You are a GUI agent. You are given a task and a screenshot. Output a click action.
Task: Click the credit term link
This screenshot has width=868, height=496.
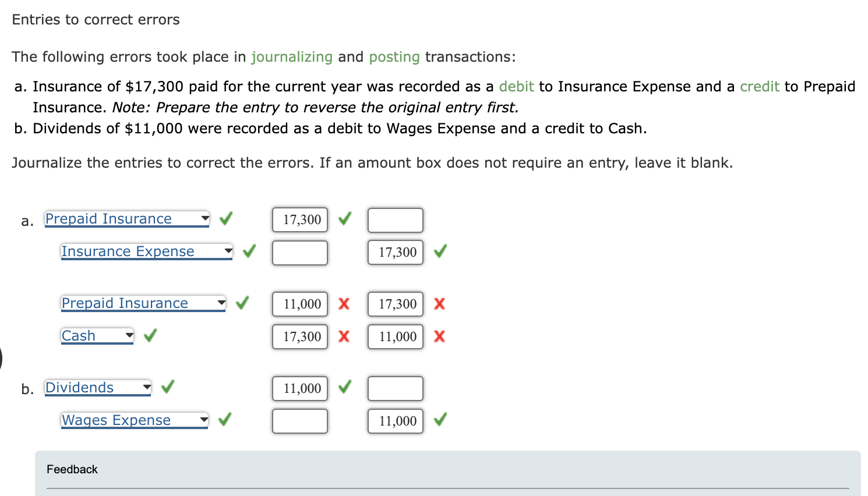(759, 86)
